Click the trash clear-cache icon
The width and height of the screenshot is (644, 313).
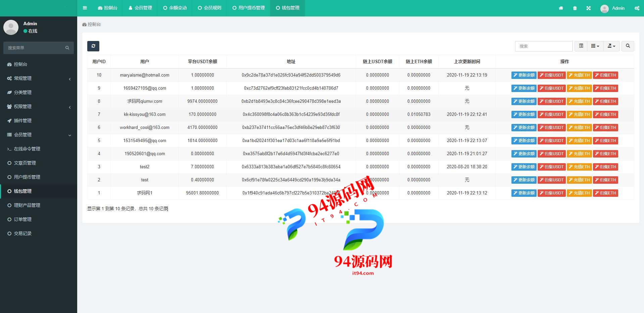pos(575,8)
